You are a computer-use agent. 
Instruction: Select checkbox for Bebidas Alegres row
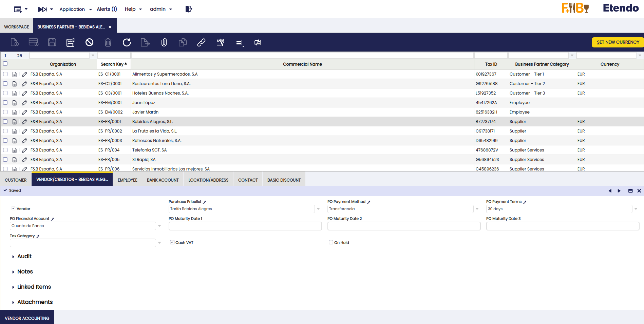coord(5,121)
